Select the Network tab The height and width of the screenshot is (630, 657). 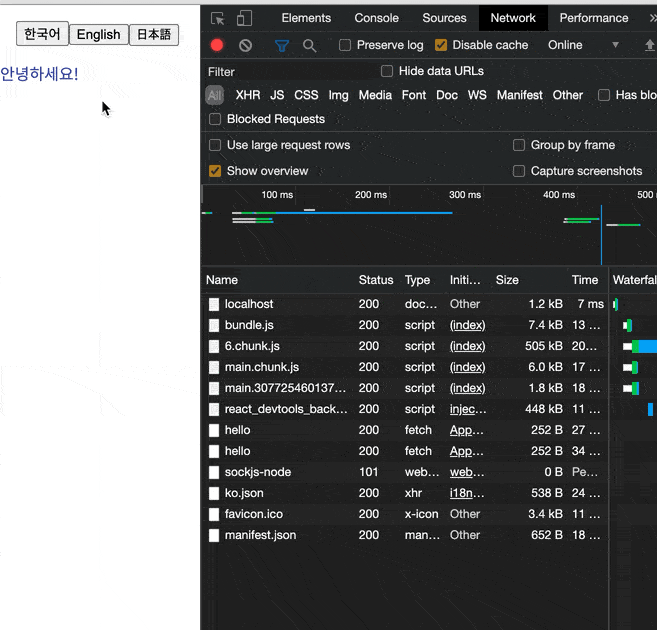click(513, 18)
